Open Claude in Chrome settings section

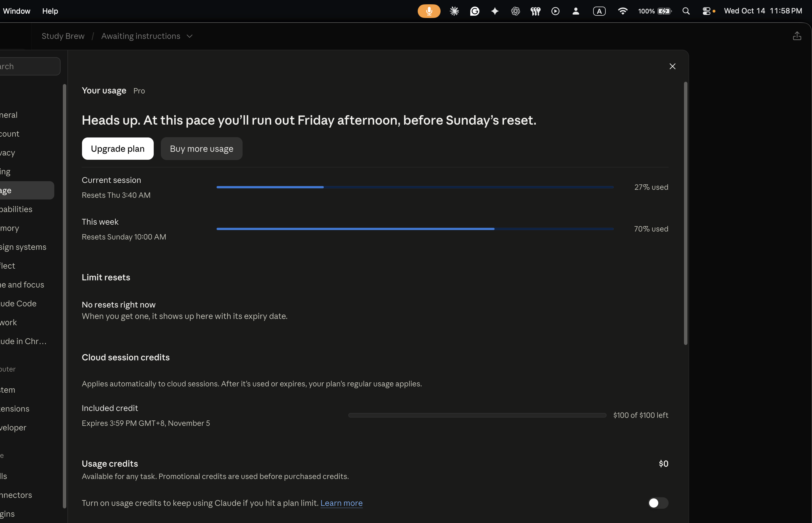click(27, 341)
